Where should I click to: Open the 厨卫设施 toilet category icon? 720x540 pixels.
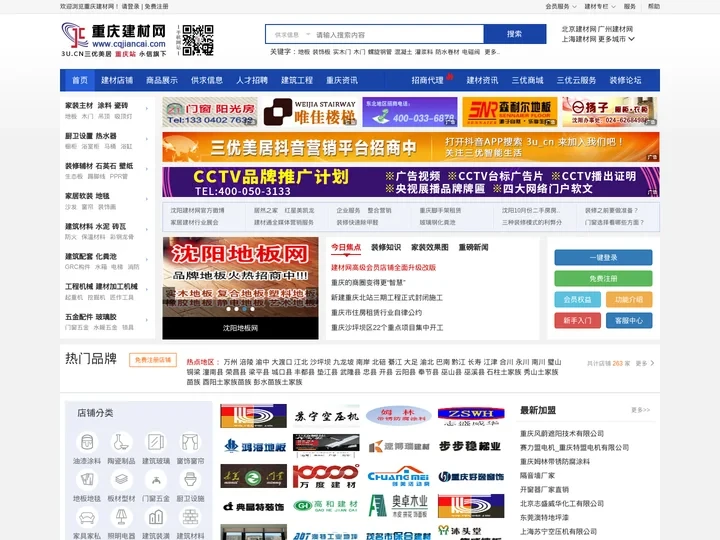190,480
